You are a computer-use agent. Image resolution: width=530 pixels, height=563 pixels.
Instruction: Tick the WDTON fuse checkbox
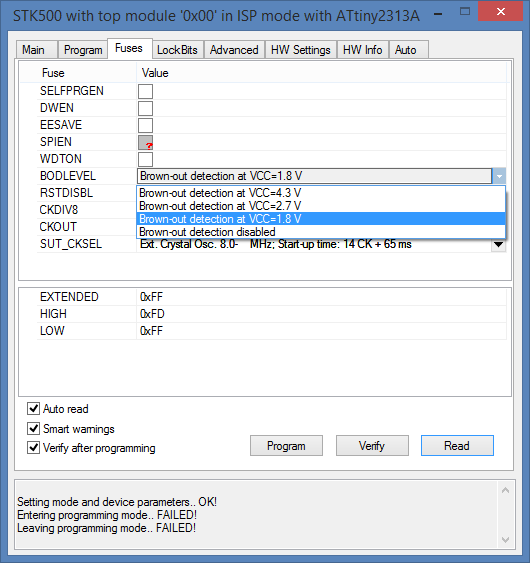[x=145, y=159]
